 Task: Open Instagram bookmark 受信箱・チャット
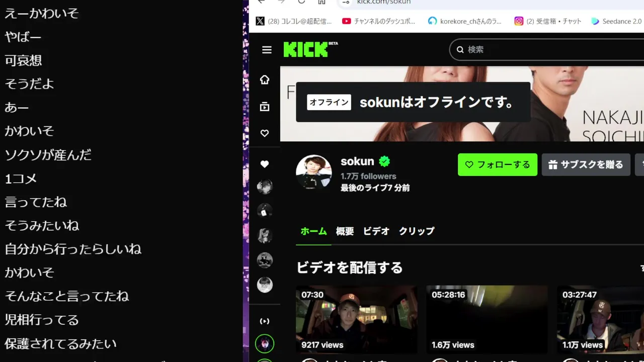tap(548, 21)
